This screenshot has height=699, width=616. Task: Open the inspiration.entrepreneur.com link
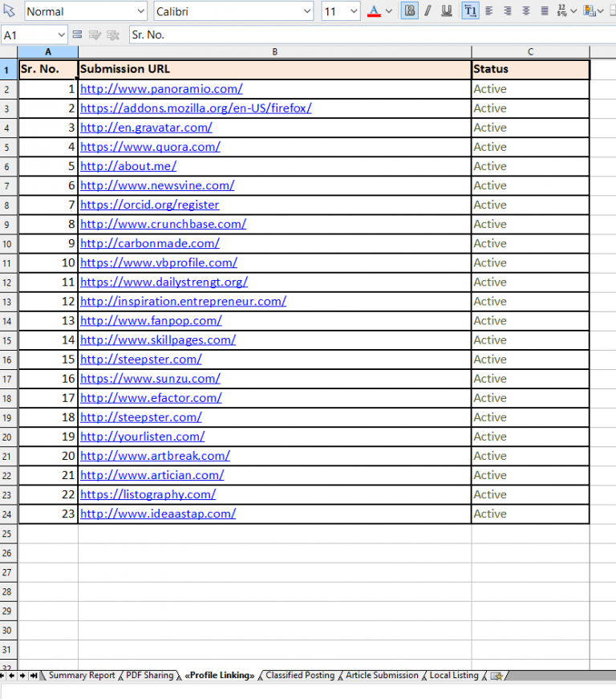click(x=183, y=302)
